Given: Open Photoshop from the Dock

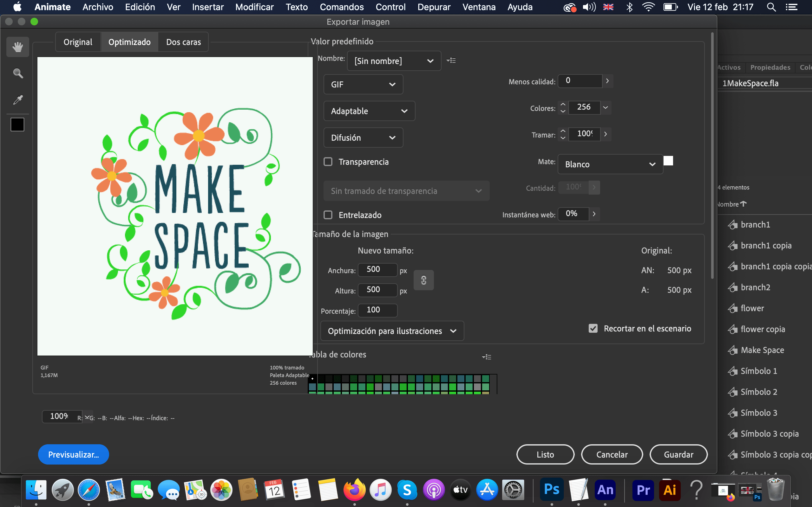Looking at the screenshot, I should (551, 490).
